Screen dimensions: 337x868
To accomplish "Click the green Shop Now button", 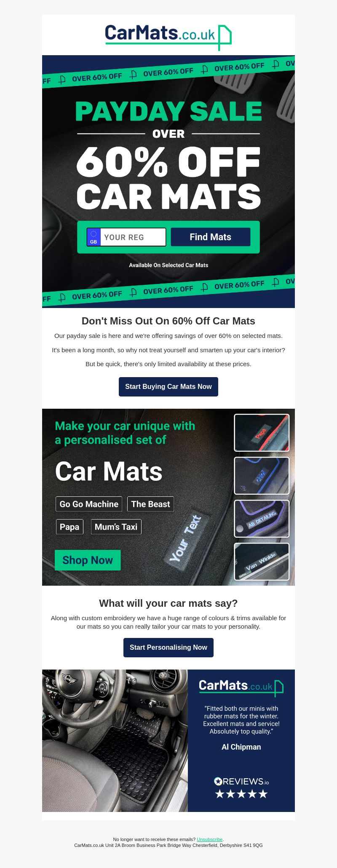I will tap(88, 560).
